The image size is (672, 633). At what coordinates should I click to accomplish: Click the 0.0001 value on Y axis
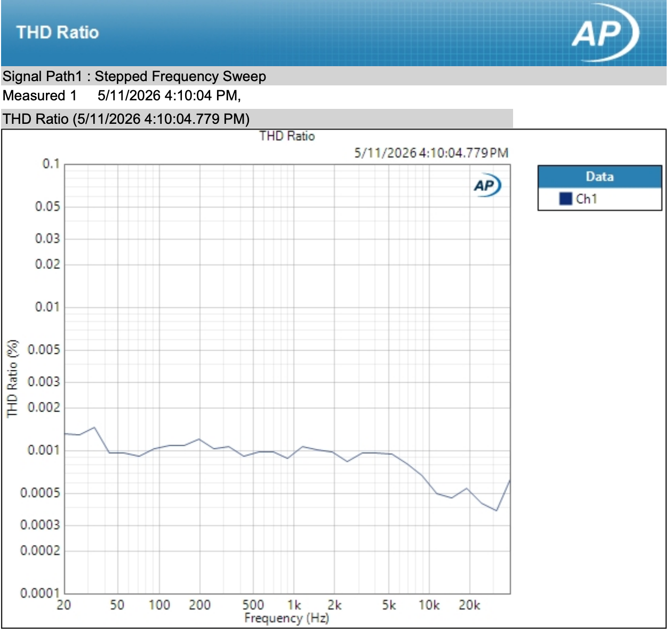tap(40, 593)
